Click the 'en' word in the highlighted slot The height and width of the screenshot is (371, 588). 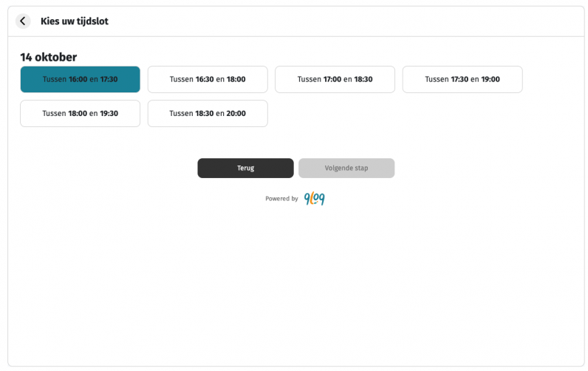[x=94, y=79]
